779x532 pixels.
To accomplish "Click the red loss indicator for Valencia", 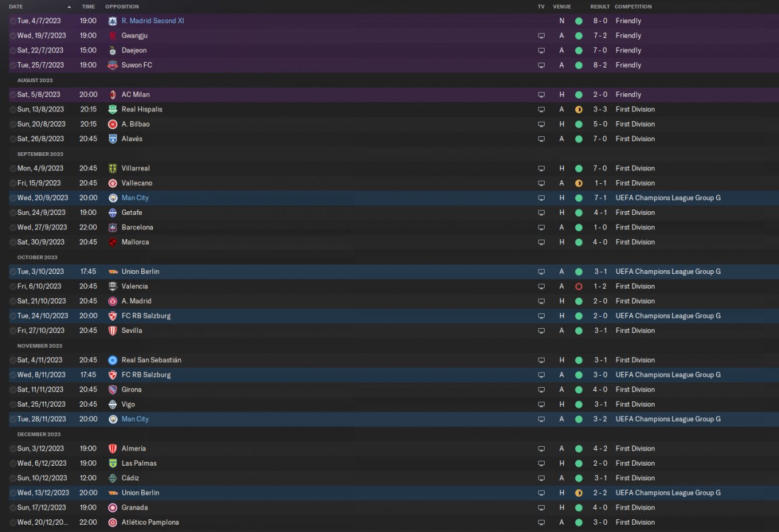I will (x=578, y=286).
